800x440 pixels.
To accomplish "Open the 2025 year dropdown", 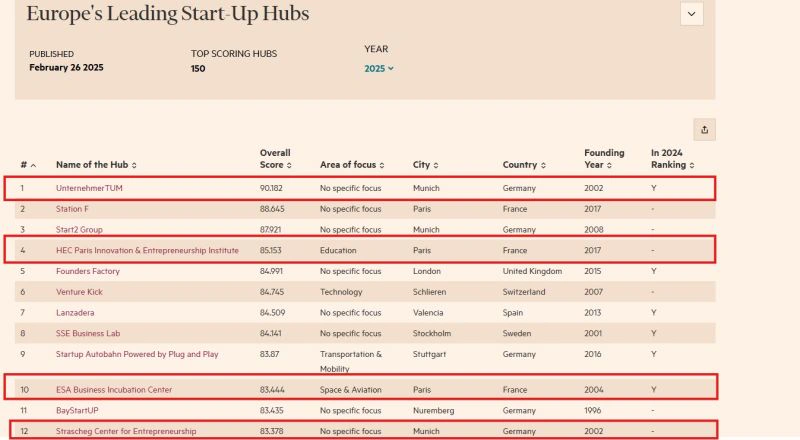I will 379,68.
